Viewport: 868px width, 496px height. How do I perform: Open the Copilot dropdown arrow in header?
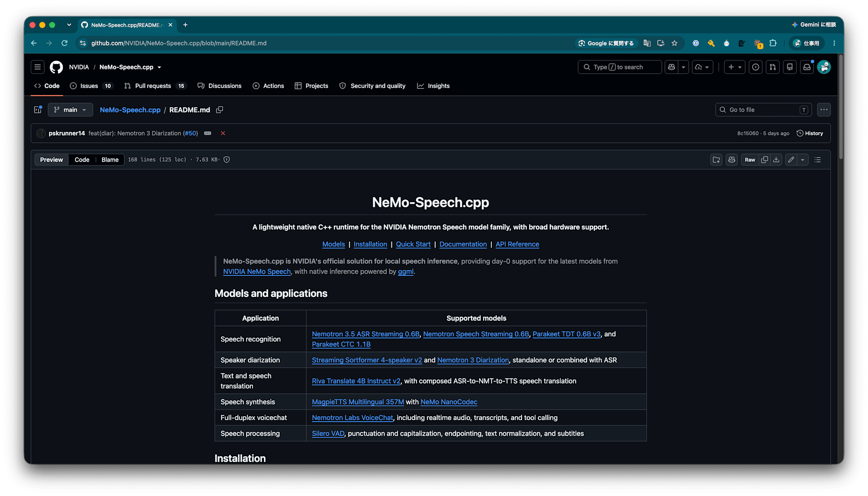pos(683,67)
